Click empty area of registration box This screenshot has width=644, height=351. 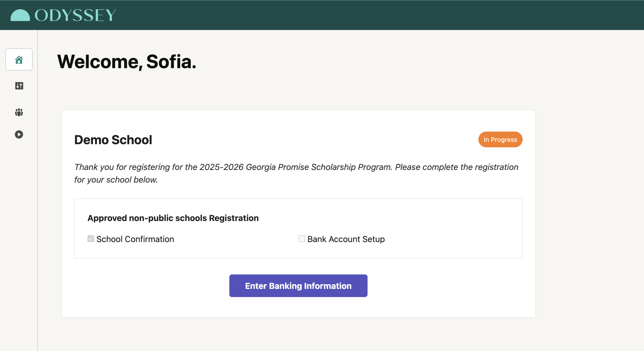pos(421,218)
